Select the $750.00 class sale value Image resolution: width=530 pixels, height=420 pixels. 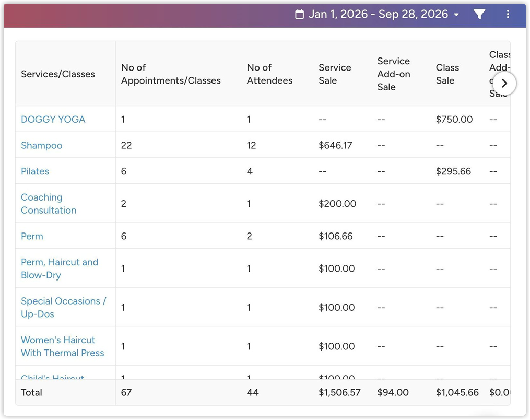[x=454, y=120]
